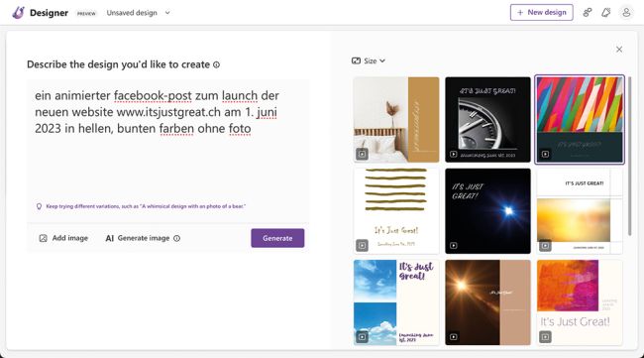The height and width of the screenshot is (358, 644).
Task: Click the Generate image option
Action: pos(138,238)
